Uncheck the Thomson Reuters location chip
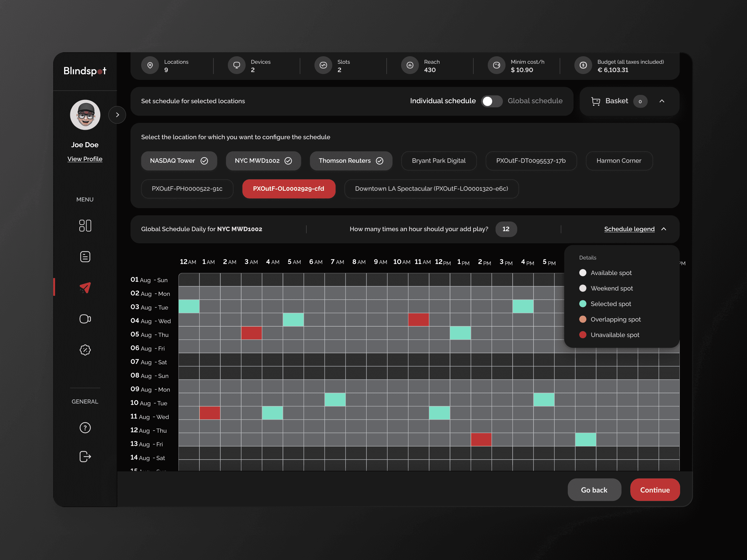 350,161
